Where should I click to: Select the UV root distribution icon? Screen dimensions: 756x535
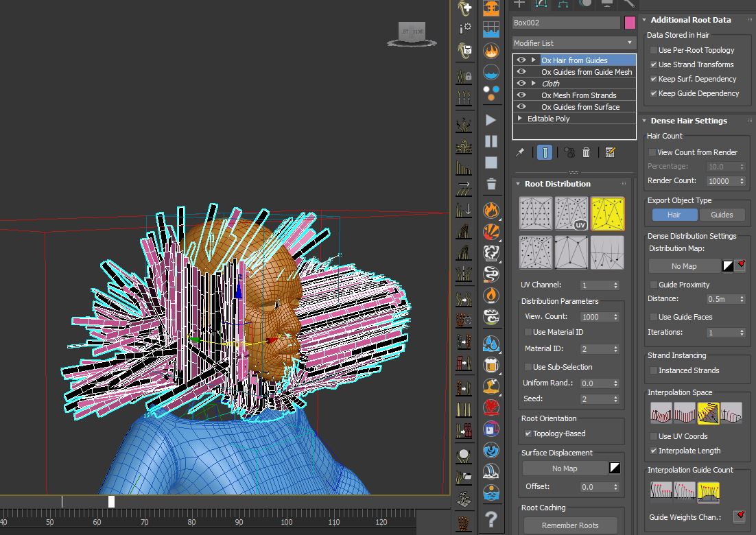point(571,214)
